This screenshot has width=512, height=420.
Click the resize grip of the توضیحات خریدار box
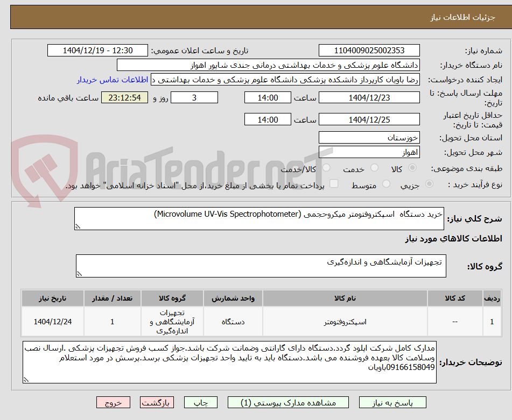(x=26, y=380)
